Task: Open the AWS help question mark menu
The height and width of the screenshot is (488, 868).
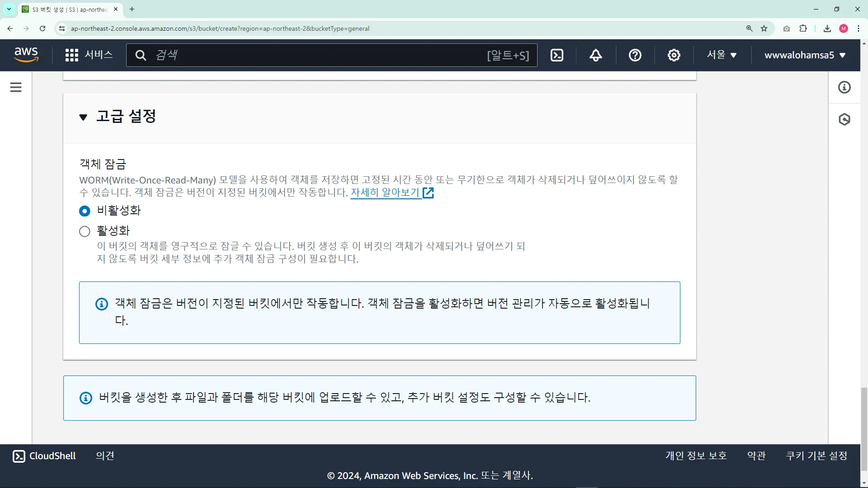Action: pos(635,55)
